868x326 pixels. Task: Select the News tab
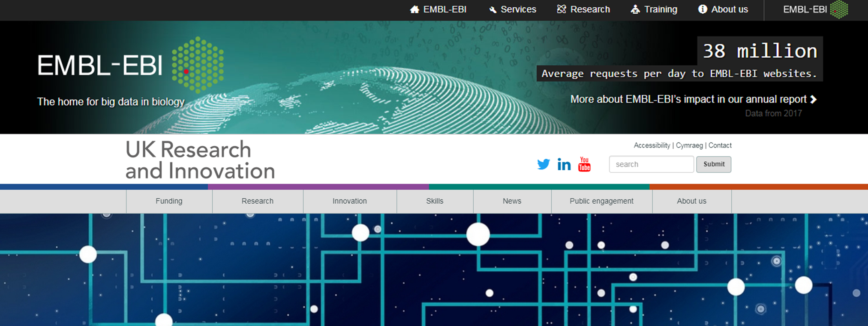[x=512, y=201]
